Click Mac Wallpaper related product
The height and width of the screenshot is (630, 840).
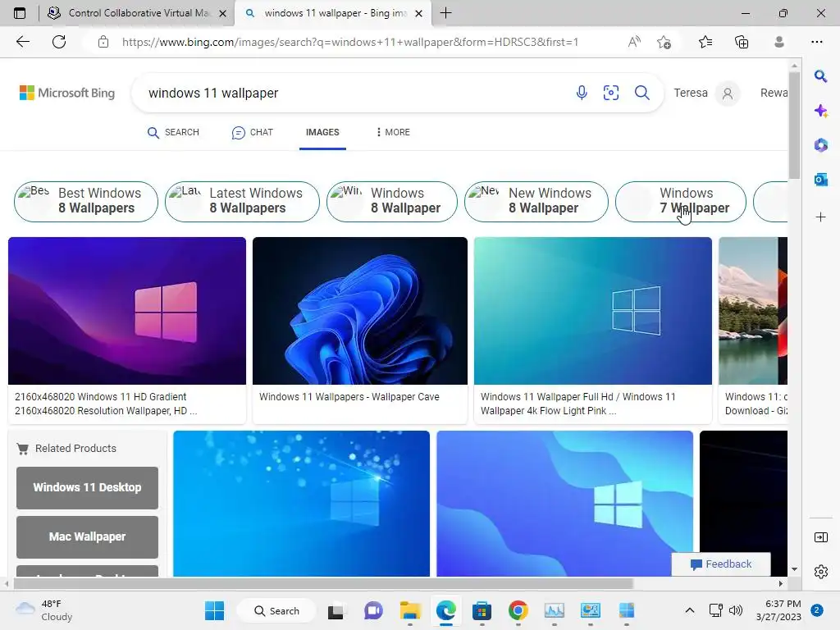87,536
